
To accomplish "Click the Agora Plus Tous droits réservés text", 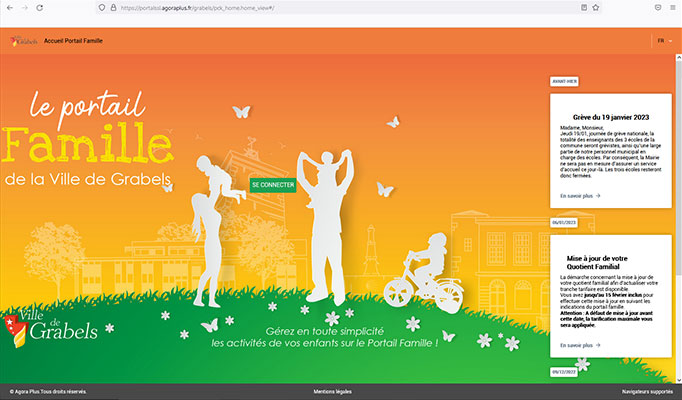I will point(48,392).
